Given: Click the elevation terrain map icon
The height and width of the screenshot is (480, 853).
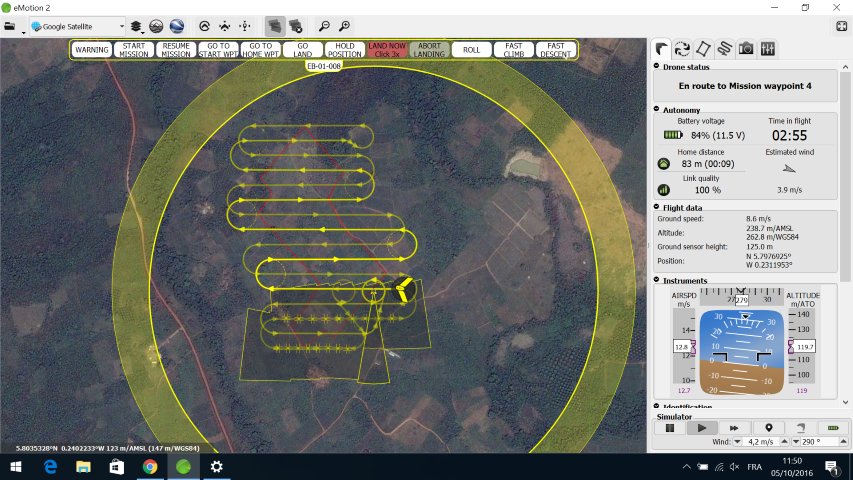Looking at the screenshot, I should tap(156, 26).
